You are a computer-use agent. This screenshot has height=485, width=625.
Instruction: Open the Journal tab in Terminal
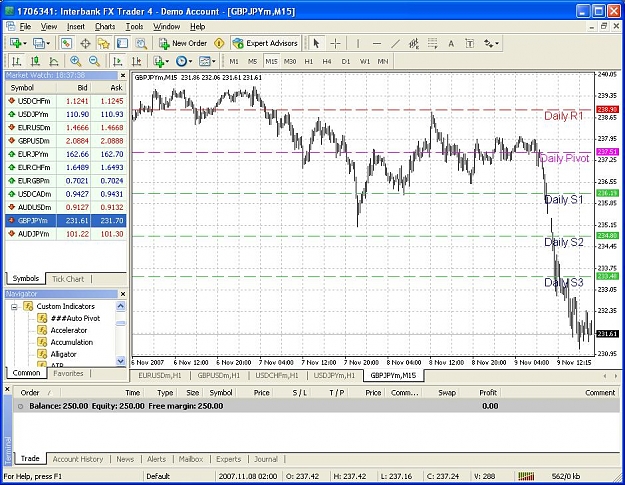click(266, 459)
